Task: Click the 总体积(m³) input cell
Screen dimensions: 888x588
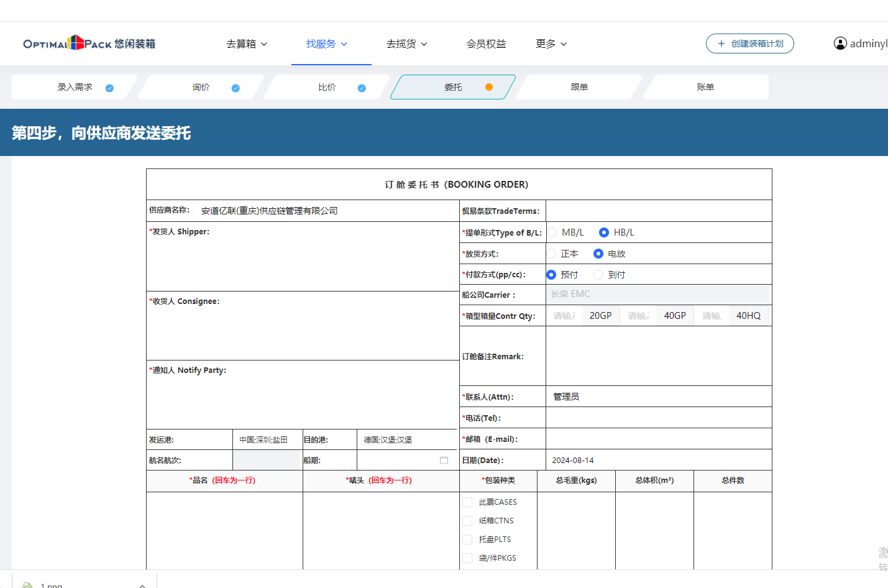Action: (x=654, y=531)
